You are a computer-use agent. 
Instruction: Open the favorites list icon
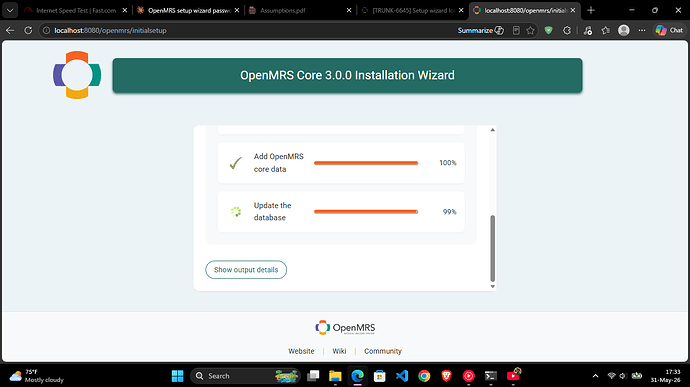(606, 30)
